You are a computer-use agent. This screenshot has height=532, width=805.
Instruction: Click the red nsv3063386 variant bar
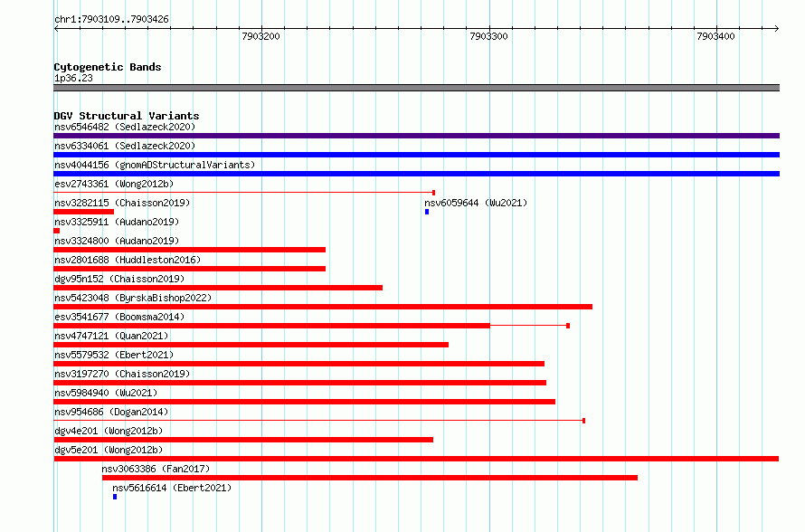(370, 478)
